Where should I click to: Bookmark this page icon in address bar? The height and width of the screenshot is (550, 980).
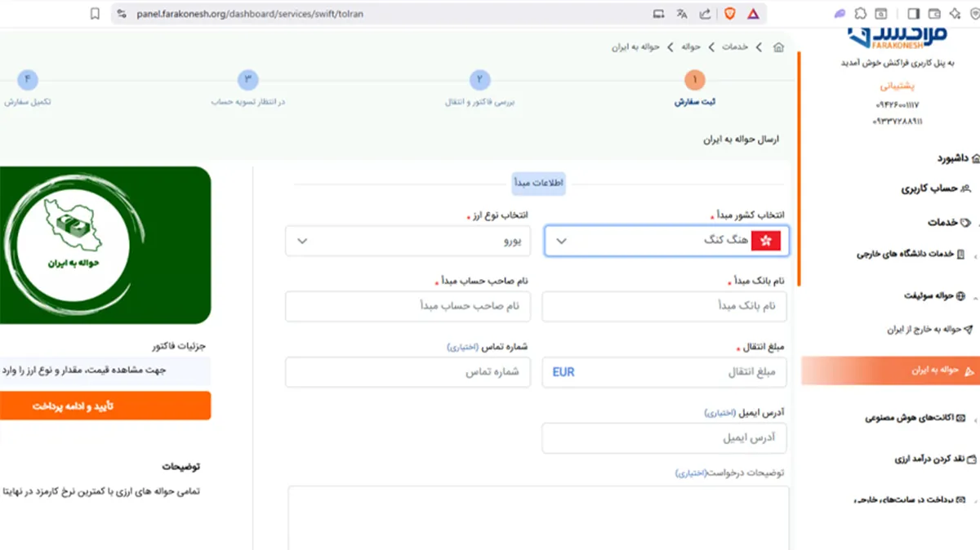[96, 14]
